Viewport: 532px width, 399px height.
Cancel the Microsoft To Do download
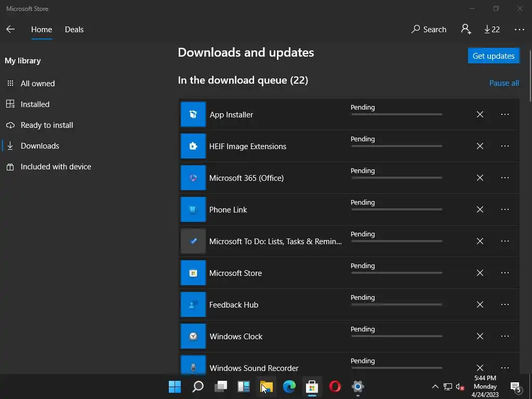pos(480,241)
